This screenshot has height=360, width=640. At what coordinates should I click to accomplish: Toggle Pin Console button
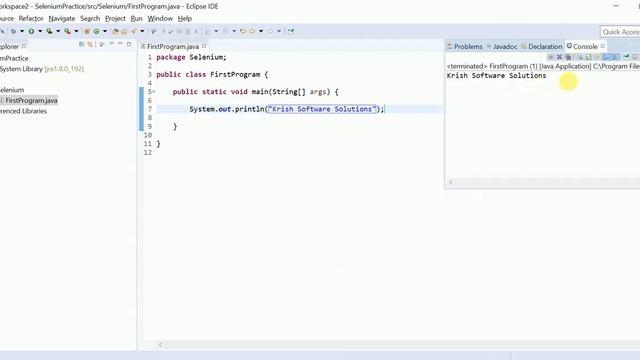click(627, 57)
